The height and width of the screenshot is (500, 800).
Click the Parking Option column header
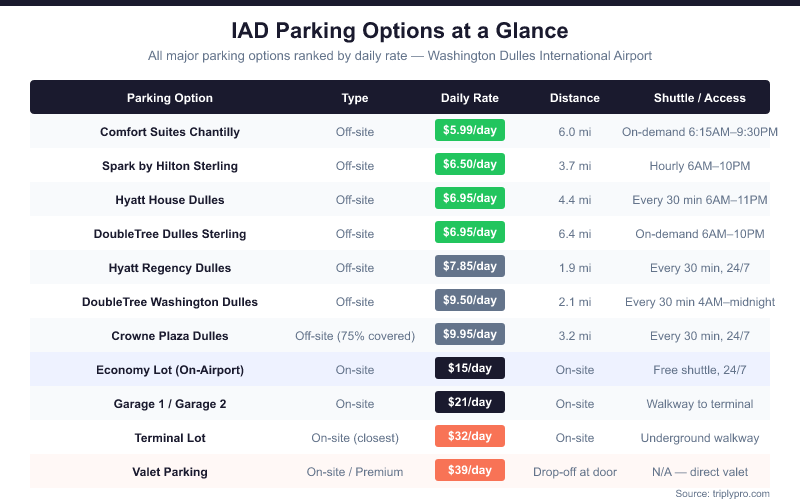click(170, 98)
